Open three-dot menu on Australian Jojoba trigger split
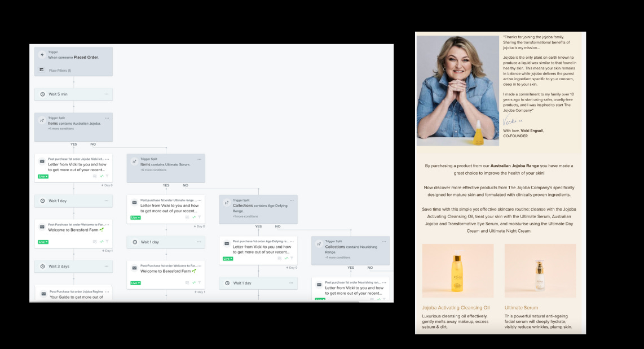The image size is (644, 349). 107,119
